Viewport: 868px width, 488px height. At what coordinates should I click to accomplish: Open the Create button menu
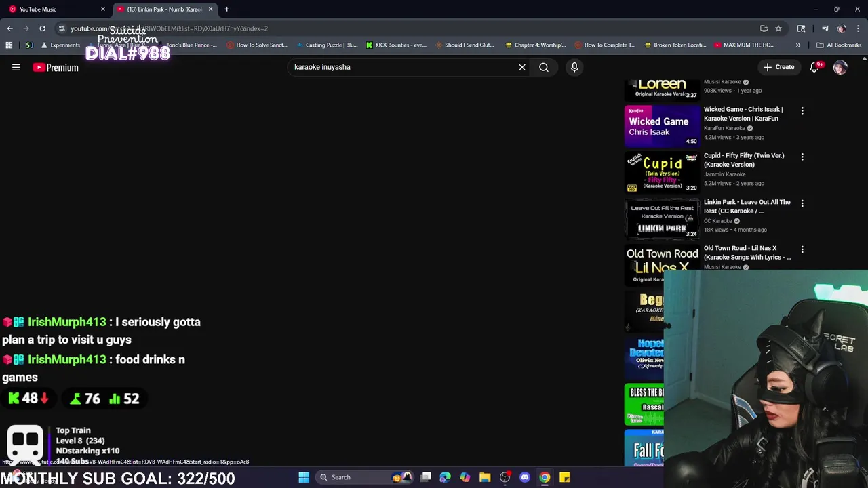[778, 67]
